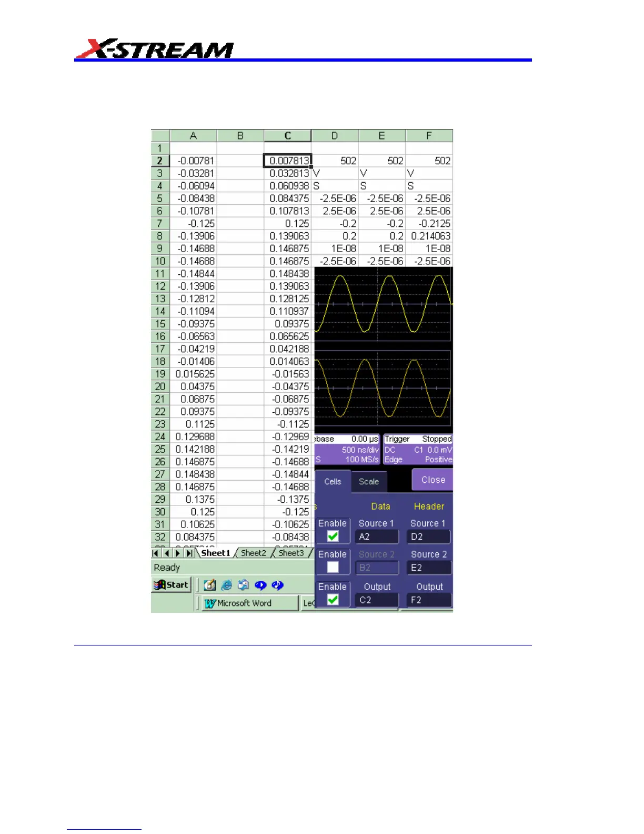Select column C header
The height and width of the screenshot is (834, 644).
(x=288, y=136)
